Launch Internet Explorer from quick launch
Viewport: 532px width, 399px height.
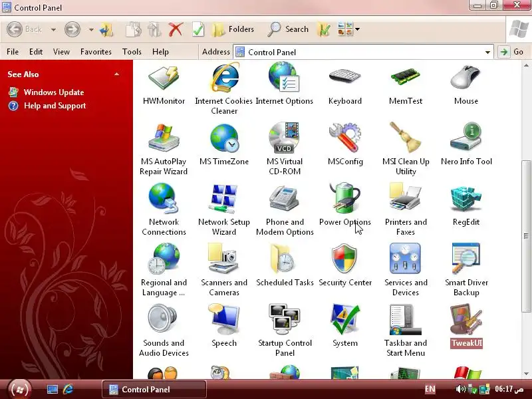[x=68, y=389]
